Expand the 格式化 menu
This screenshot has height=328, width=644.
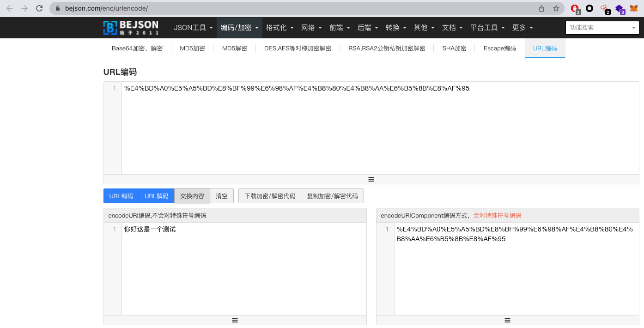(x=280, y=28)
